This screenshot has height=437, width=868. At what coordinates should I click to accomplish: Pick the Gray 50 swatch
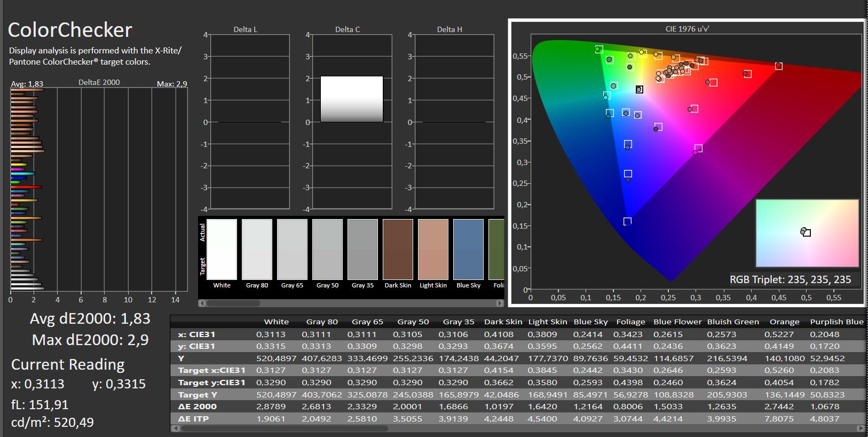327,249
